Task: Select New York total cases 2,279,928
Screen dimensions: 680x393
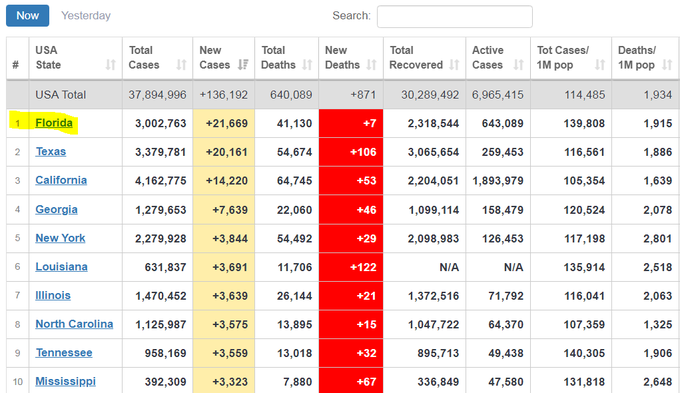Action: (x=160, y=239)
